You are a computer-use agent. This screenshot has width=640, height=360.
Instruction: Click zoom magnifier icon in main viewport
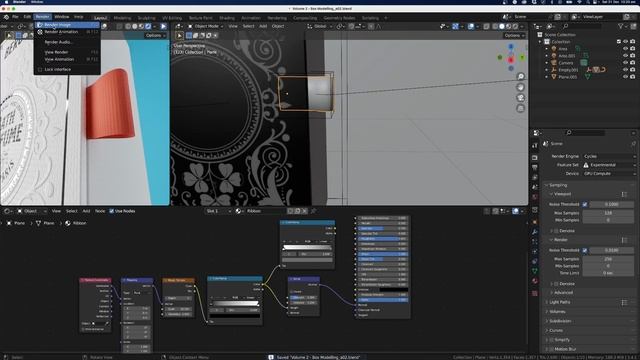520,77
